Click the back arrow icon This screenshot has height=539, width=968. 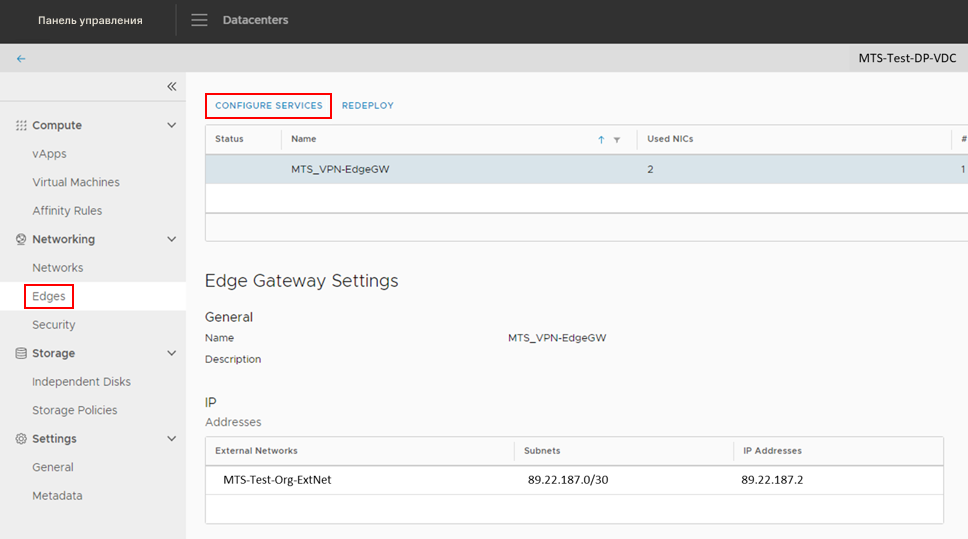[21, 58]
